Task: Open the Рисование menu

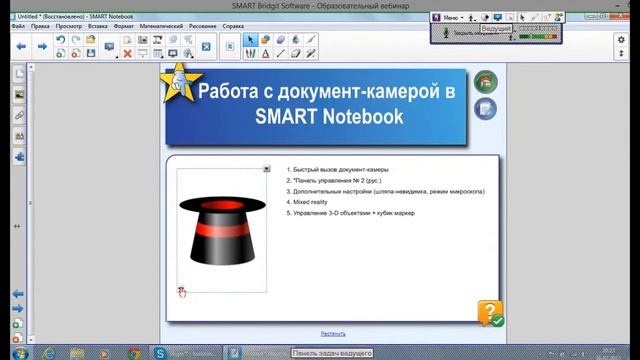Action: (202, 26)
